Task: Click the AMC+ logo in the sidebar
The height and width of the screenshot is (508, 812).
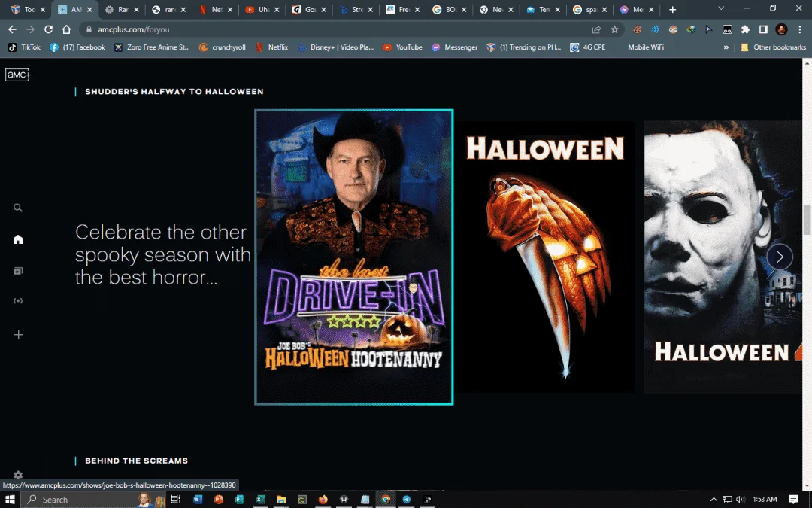Action: click(x=18, y=75)
